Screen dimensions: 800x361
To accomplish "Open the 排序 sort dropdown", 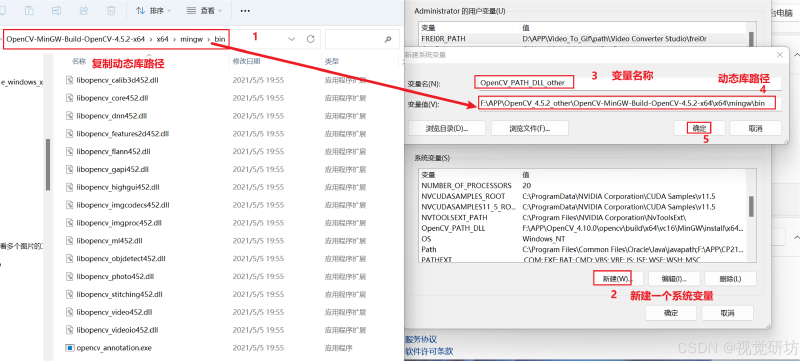I will (154, 11).
